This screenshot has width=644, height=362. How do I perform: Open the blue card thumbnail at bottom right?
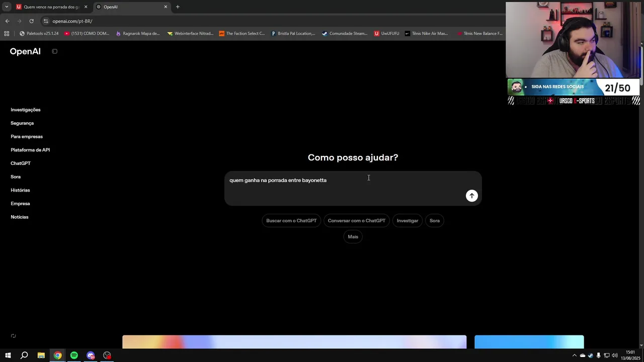tap(529, 342)
